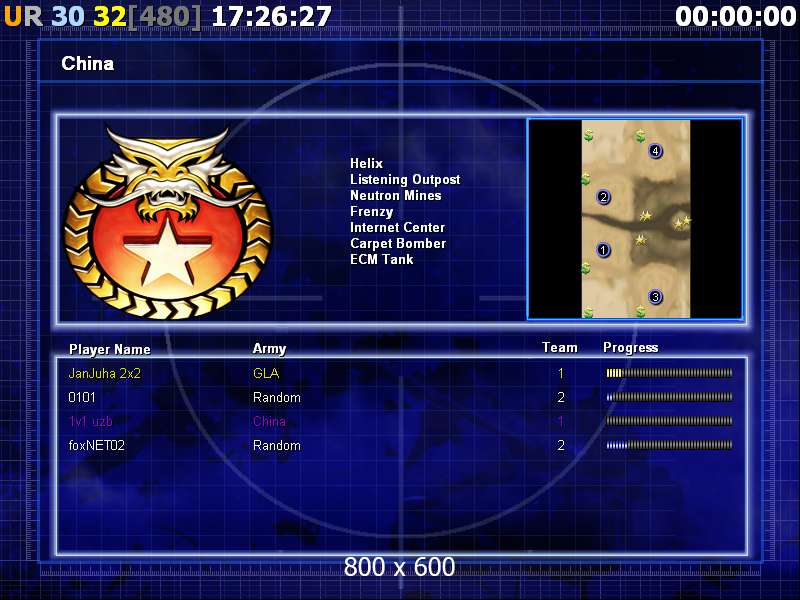Click the UR label in overlay
The width and height of the screenshot is (800, 600).
pyautogui.click(x=23, y=16)
